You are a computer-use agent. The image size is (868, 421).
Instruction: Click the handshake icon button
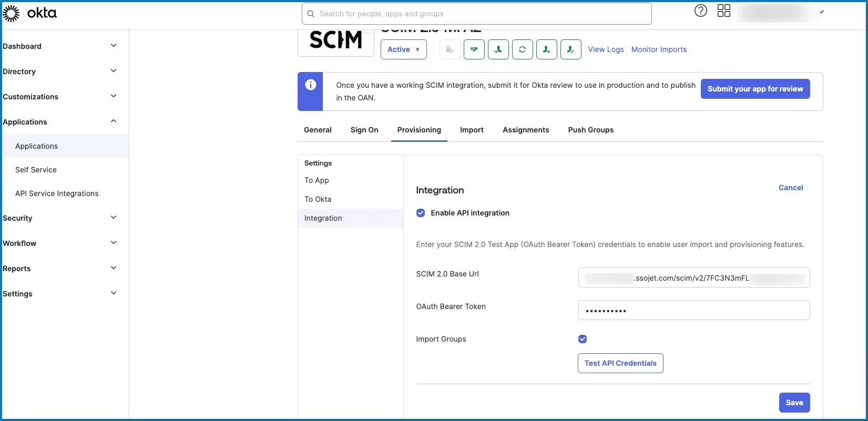[474, 49]
